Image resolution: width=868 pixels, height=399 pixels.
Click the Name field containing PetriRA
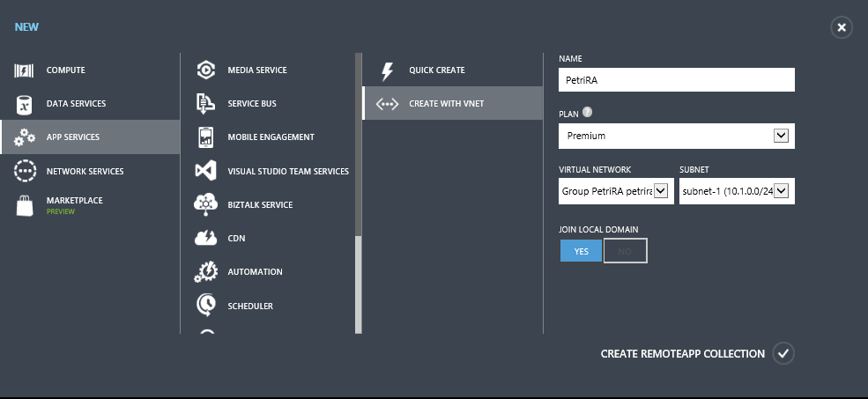tap(677, 79)
